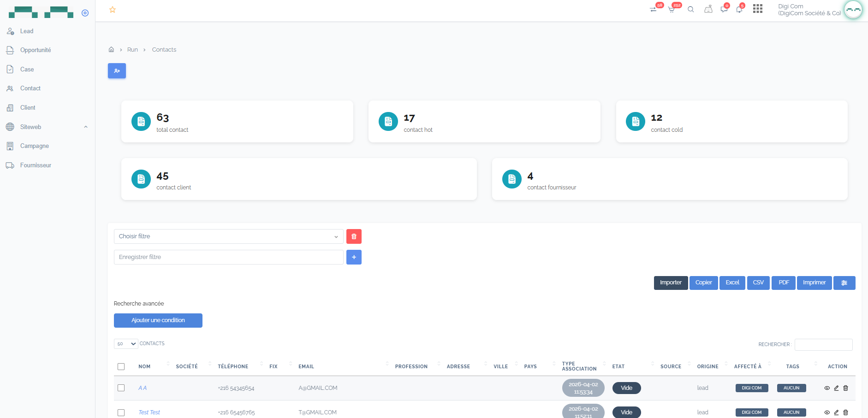Expand the Siteweb sidebar menu chevron

pyautogui.click(x=86, y=127)
